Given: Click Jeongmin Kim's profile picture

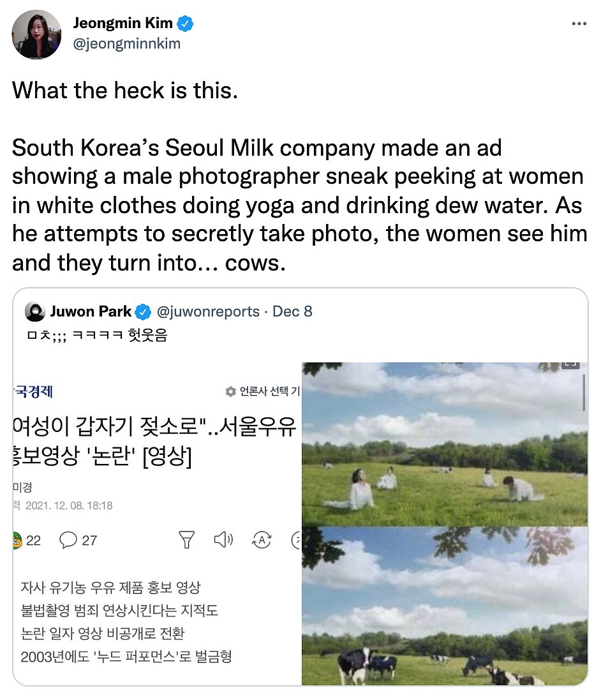Looking at the screenshot, I should click(x=36, y=34).
